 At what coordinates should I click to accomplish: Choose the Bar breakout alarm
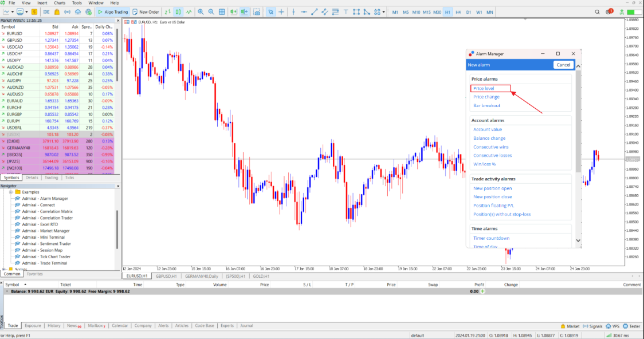click(x=486, y=105)
